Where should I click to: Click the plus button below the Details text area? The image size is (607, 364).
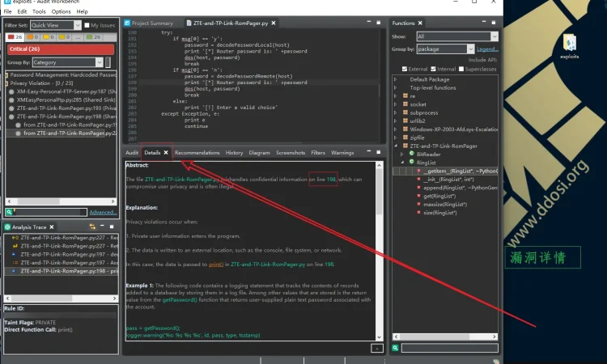(376, 349)
